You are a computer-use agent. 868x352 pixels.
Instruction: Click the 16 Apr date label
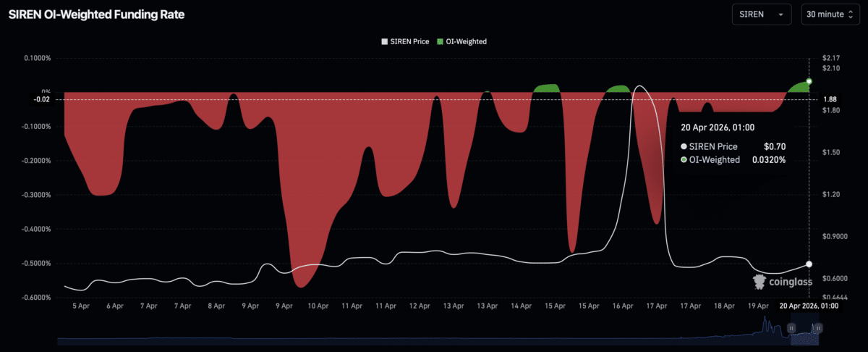[x=624, y=306]
